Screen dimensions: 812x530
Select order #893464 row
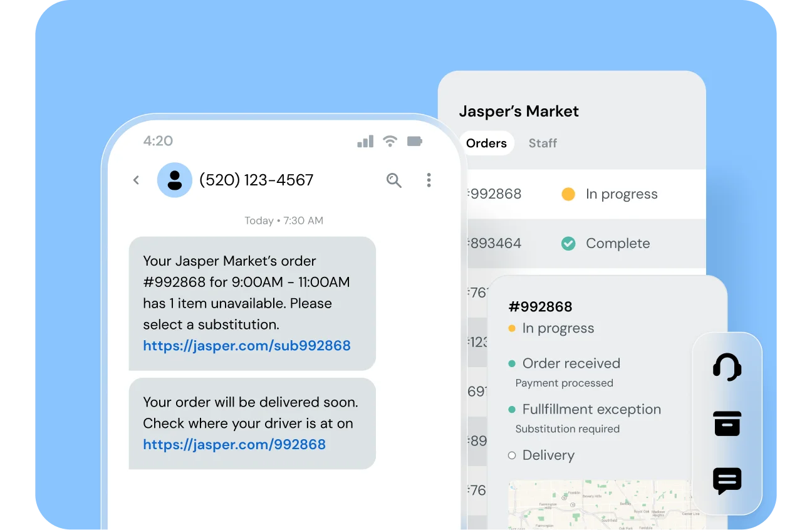point(495,244)
